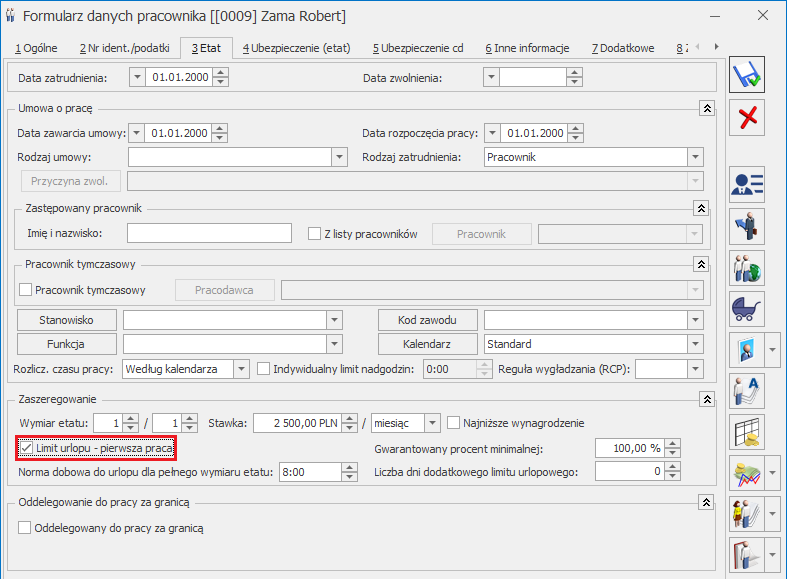
Task: Enable 'Indywidualny limit nadgodzin' checkbox
Action: 264,369
